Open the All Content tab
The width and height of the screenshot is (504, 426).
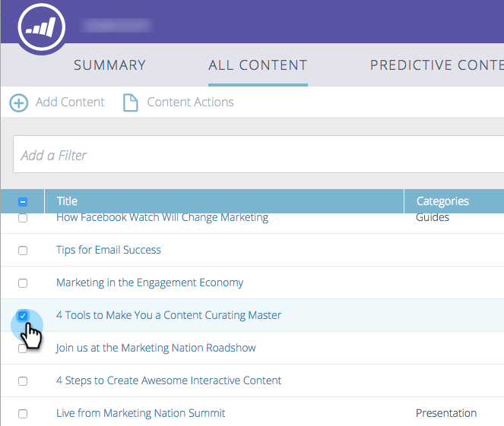click(258, 65)
